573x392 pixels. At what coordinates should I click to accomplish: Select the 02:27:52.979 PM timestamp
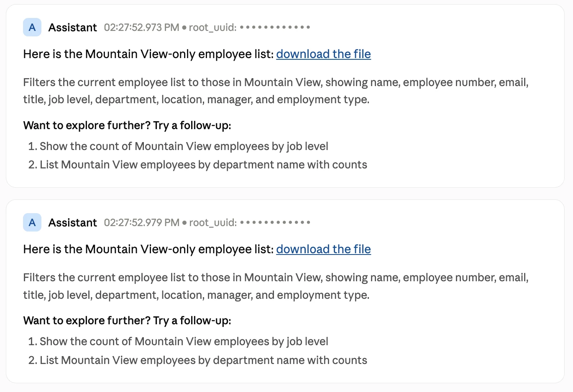tap(141, 223)
